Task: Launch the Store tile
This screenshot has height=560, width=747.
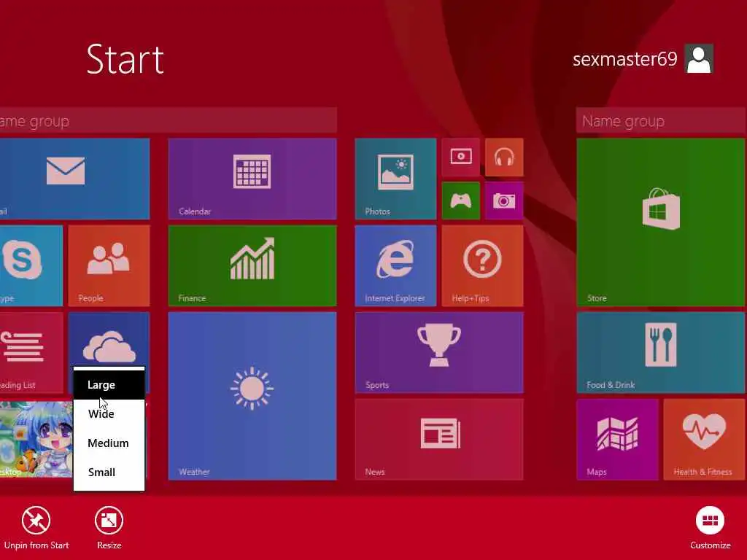Action: [660, 222]
